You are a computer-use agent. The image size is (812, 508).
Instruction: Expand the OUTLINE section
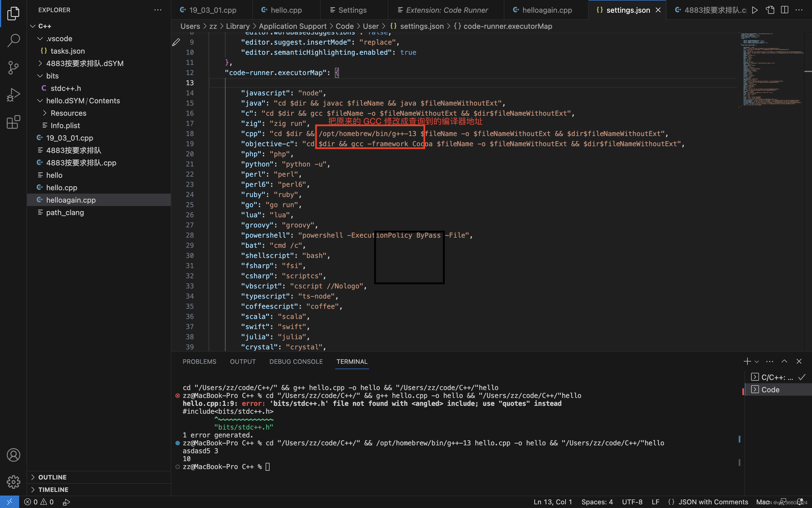pos(99,477)
